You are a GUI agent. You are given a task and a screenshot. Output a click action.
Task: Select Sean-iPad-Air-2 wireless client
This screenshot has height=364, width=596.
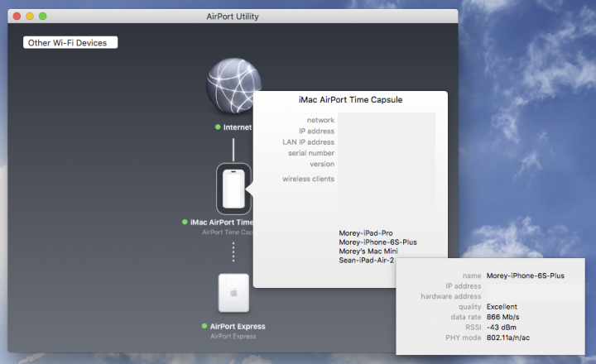pos(367,261)
